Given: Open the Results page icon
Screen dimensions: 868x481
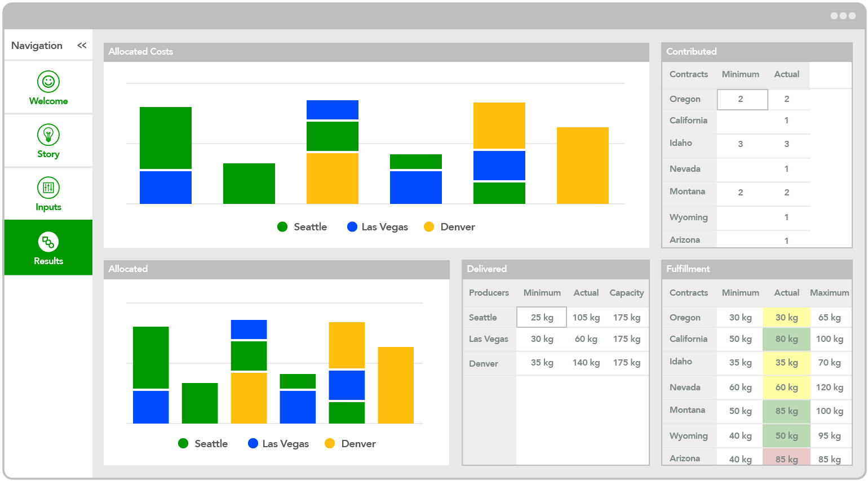Looking at the screenshot, I should 48,242.
